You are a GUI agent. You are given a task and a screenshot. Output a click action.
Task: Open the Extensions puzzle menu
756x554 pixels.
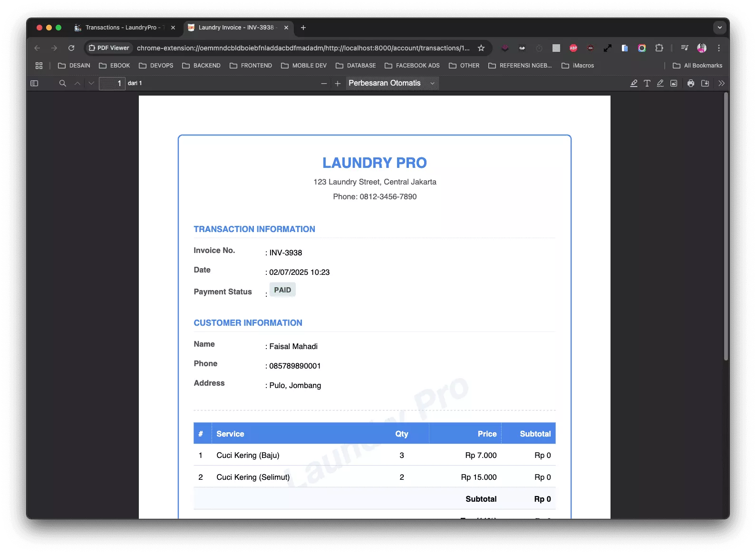coord(659,48)
